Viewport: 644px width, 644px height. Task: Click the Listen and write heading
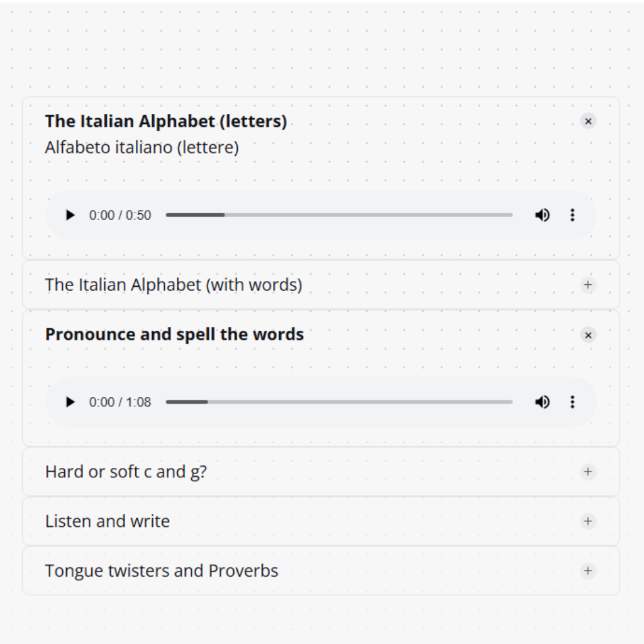(108, 521)
